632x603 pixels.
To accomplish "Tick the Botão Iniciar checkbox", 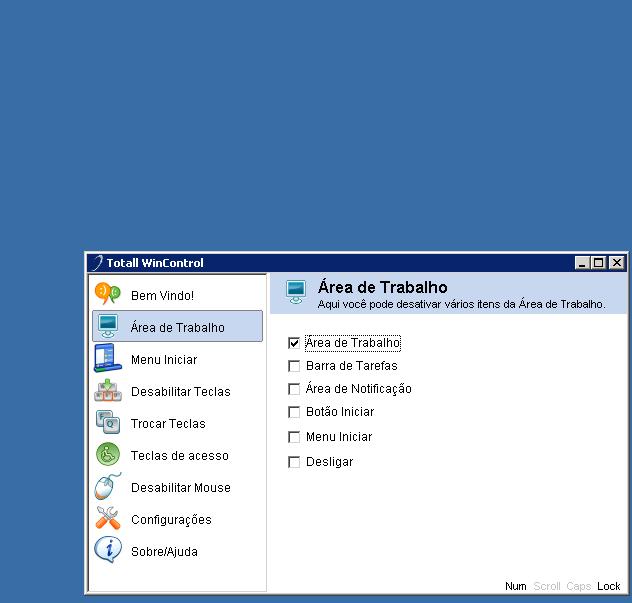I will coord(294,412).
